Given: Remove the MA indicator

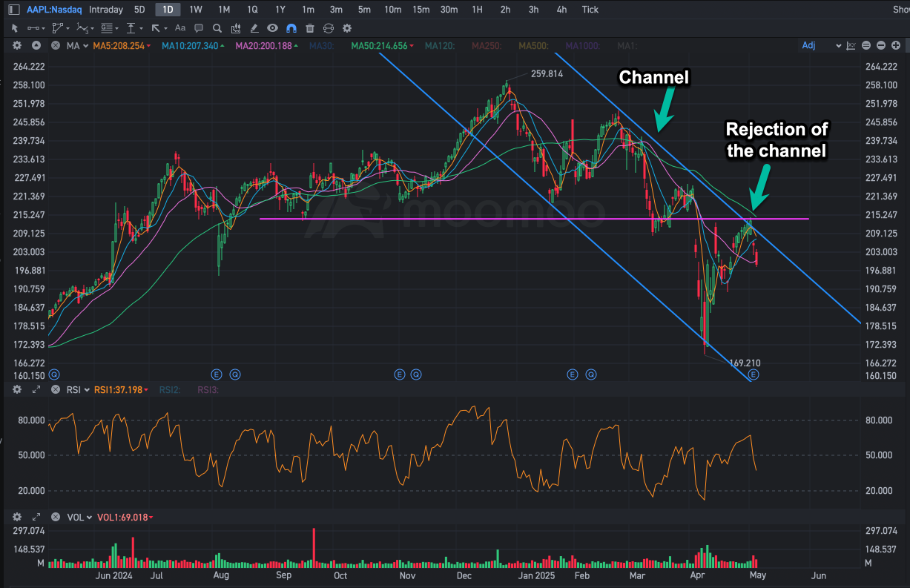Looking at the screenshot, I should point(55,46).
